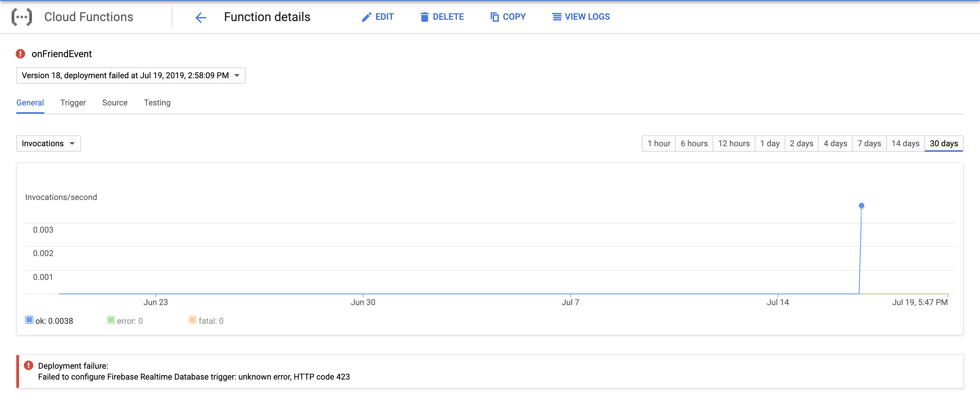Switch to the Source tab
Screen dimensions: 980x400
(x=115, y=103)
